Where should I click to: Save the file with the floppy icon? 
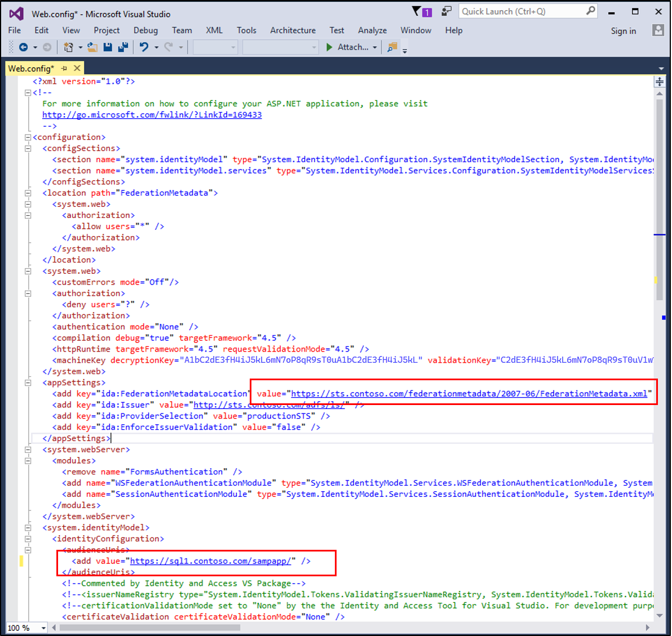pos(108,47)
